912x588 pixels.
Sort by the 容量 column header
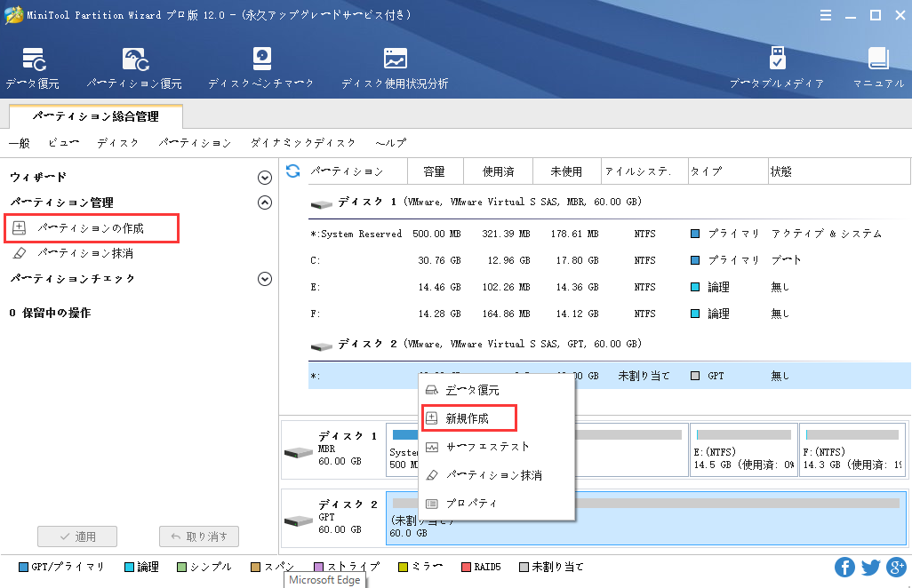click(435, 171)
